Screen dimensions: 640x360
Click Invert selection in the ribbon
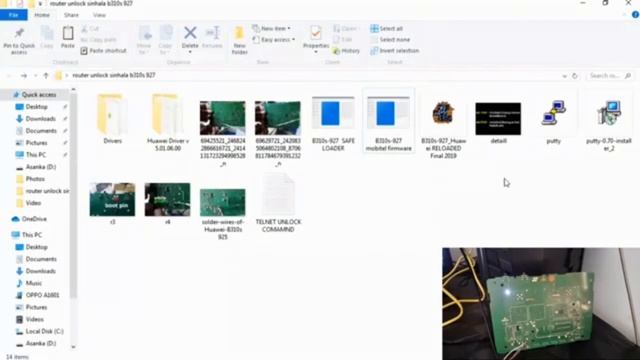(395, 51)
